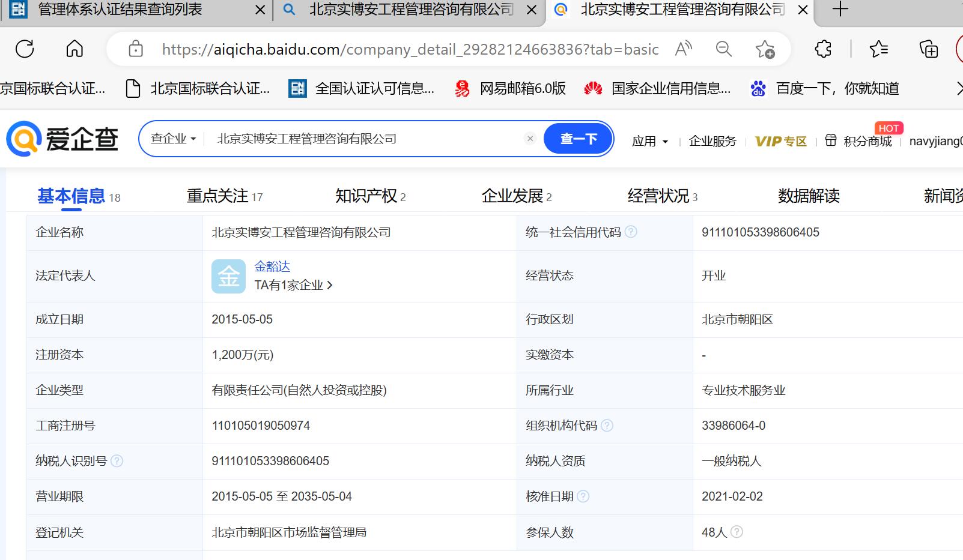963x560 pixels.
Task: Click the 一般纳税人 value
Action: [x=732, y=461]
